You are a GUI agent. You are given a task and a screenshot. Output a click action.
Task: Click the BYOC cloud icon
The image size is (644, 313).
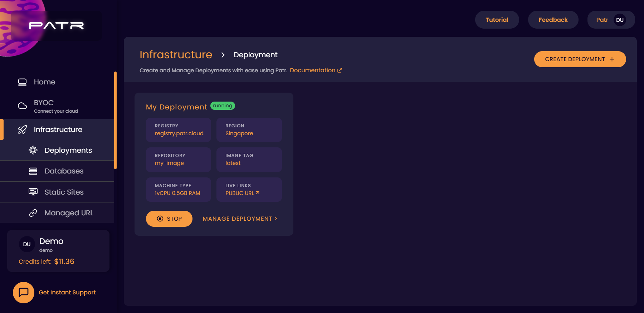pos(23,106)
